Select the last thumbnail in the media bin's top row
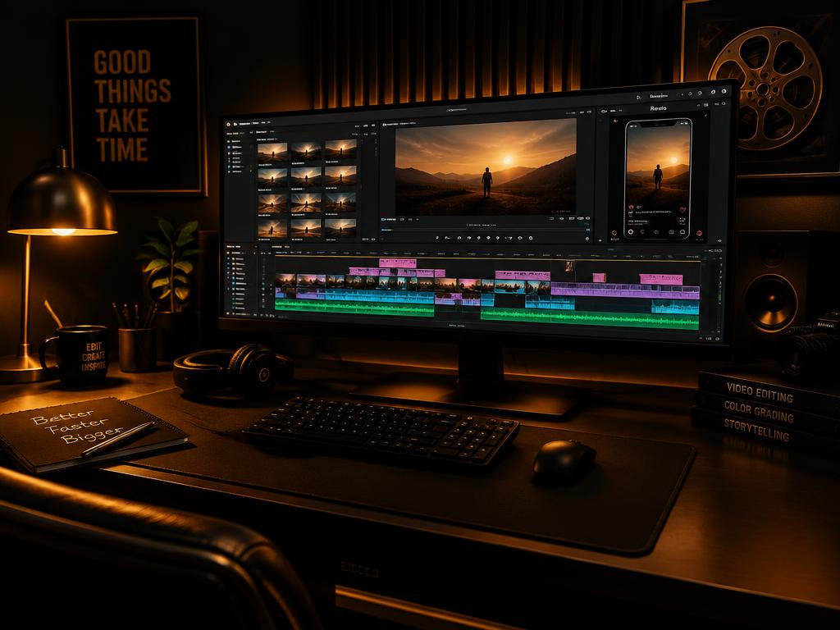Viewport: 840px width, 630px height. [x=340, y=148]
